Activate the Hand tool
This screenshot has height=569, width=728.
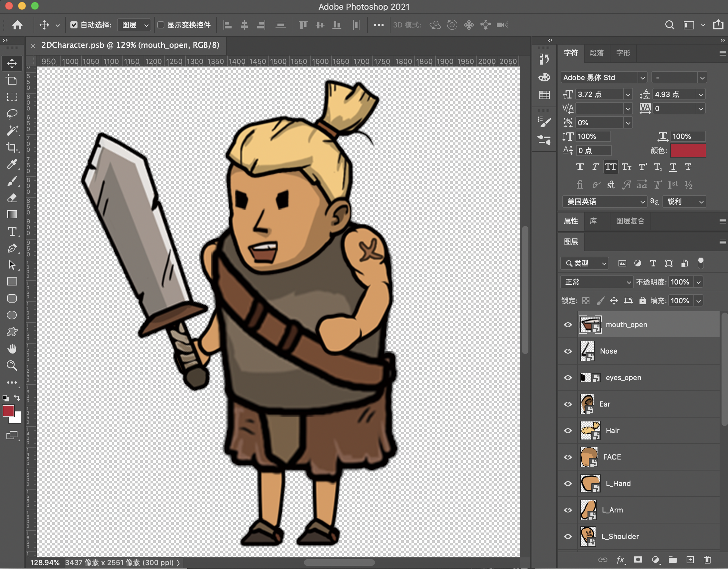click(12, 349)
